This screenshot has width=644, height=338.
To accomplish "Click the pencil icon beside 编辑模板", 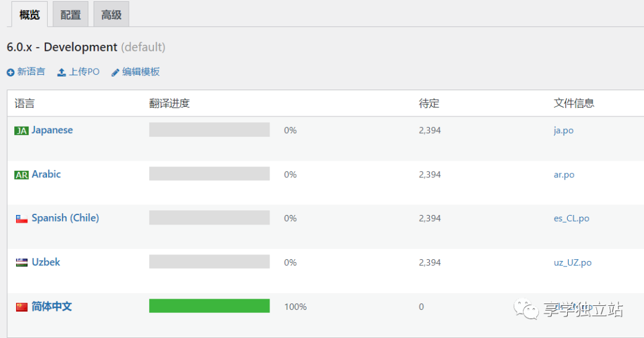I will [115, 72].
